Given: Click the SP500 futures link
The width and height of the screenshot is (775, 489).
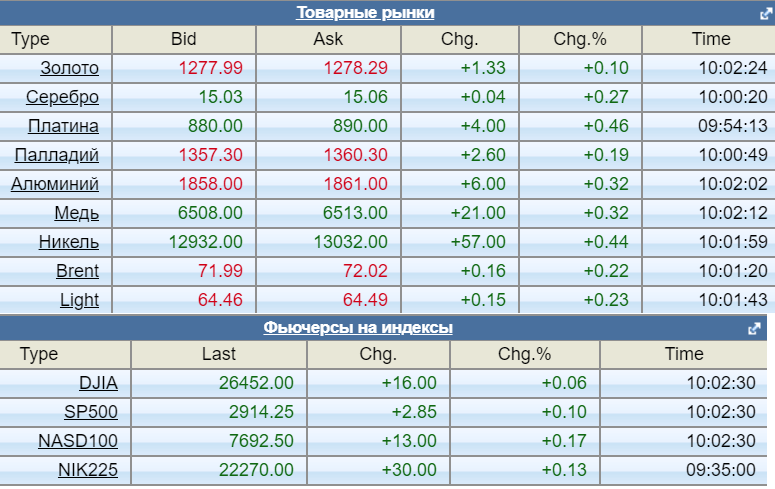Looking at the screenshot, I should click(x=92, y=412).
